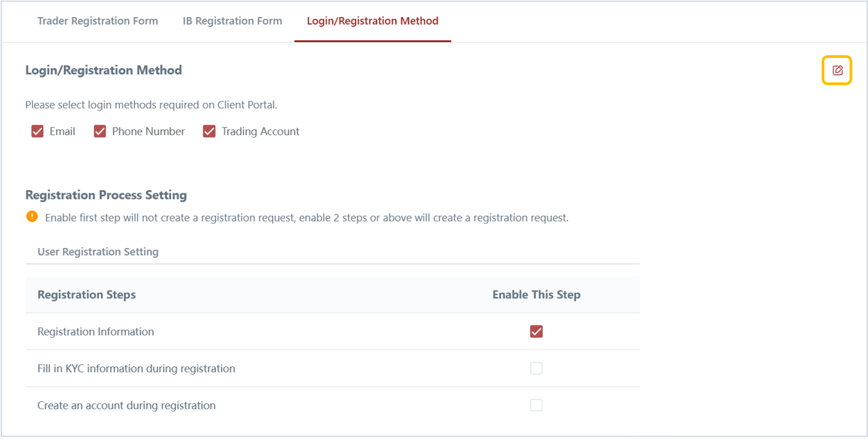Click the Trading Account label
This screenshot has height=440, width=868.
[x=260, y=131]
